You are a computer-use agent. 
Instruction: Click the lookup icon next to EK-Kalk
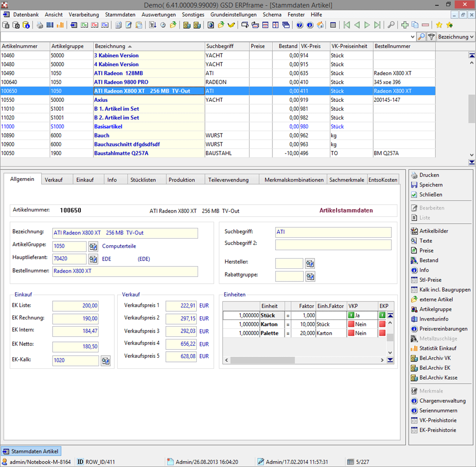click(106, 360)
